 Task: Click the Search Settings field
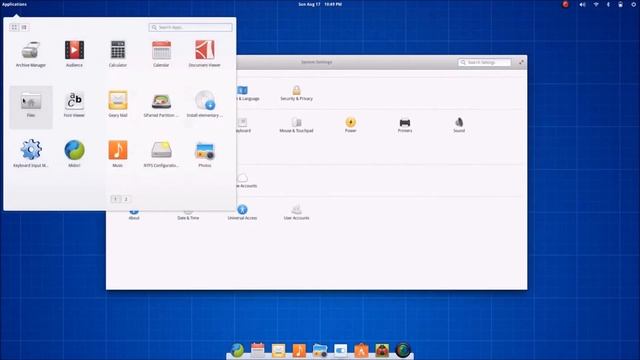pyautogui.click(x=484, y=62)
